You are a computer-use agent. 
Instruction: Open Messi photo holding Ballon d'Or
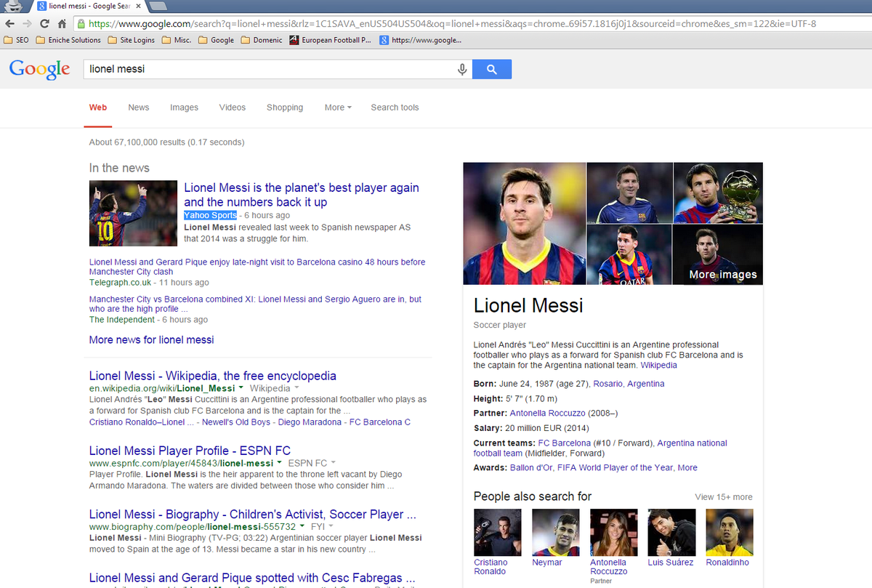click(718, 193)
